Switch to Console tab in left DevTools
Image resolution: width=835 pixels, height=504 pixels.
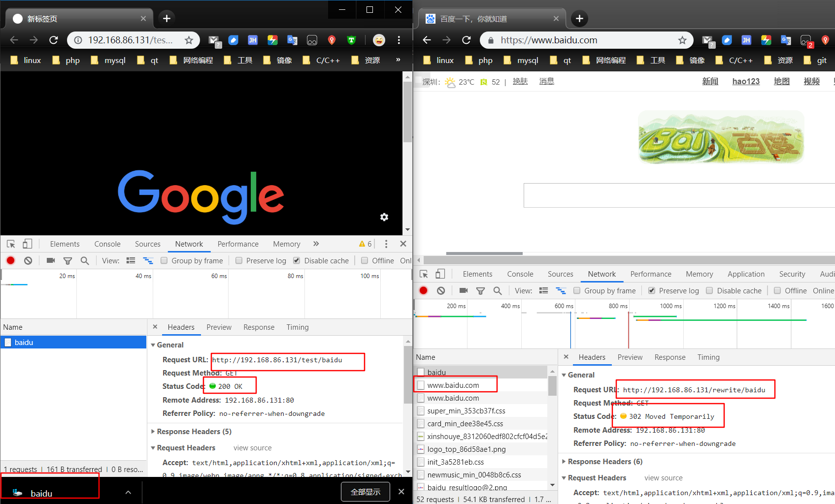(107, 244)
